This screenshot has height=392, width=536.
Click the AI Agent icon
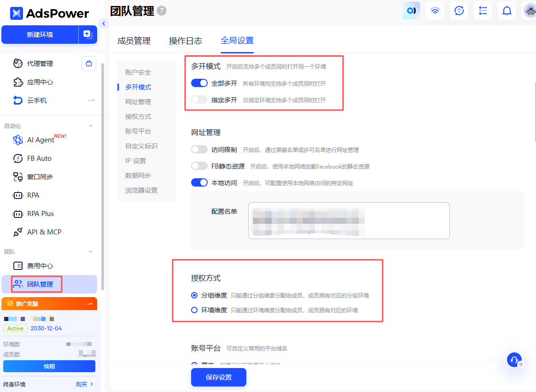click(x=18, y=140)
